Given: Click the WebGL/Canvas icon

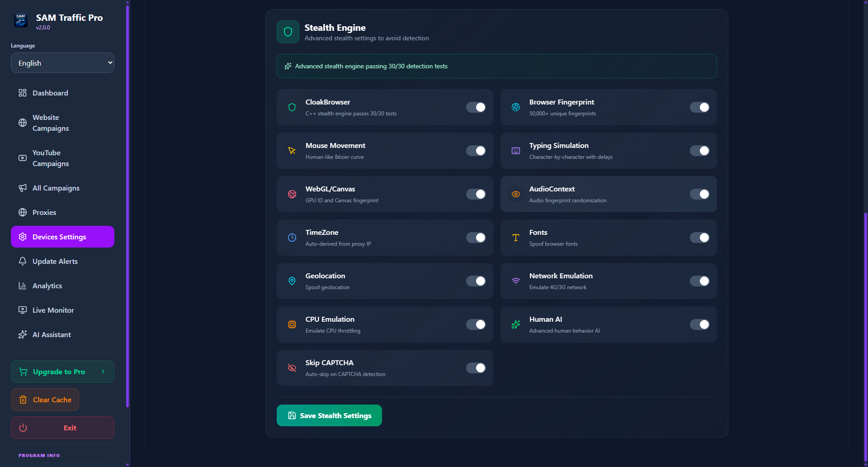Looking at the screenshot, I should [x=292, y=194].
